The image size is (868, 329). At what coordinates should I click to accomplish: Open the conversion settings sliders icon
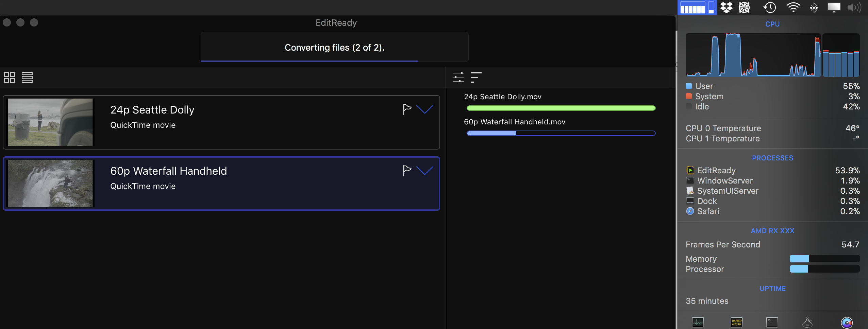point(458,77)
